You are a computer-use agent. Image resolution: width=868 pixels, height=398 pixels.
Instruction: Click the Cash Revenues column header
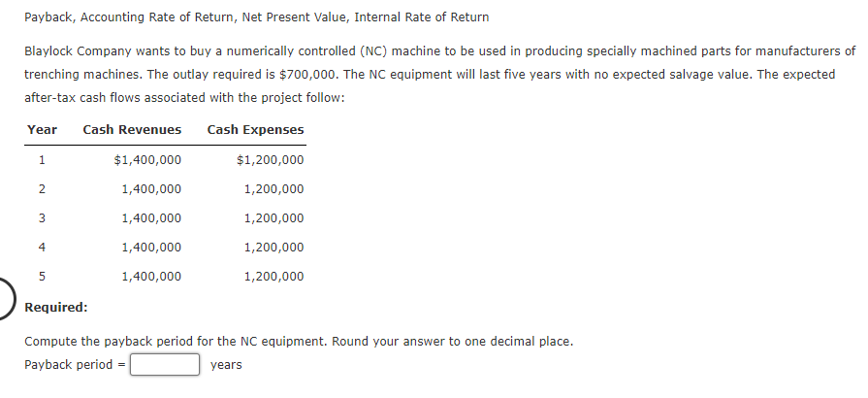[132, 130]
